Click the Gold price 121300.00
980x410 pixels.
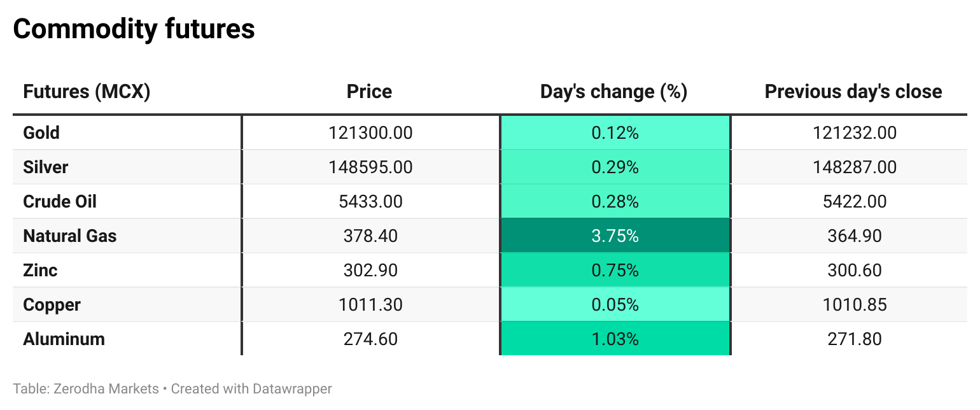pos(370,133)
